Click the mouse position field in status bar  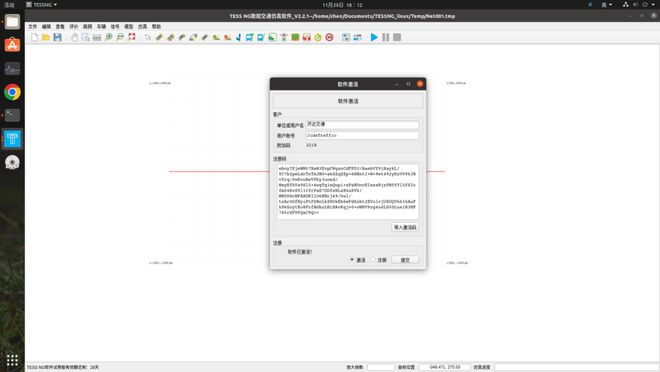(444, 367)
